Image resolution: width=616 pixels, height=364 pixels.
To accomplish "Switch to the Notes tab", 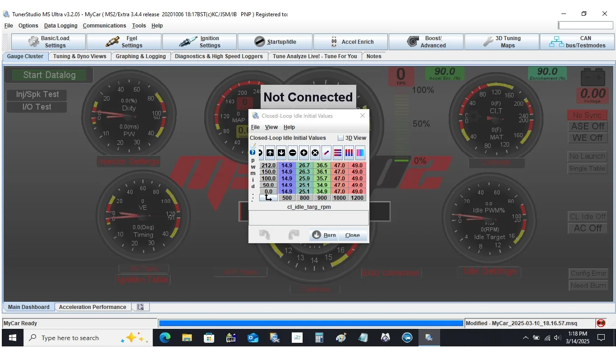I will (x=374, y=56).
